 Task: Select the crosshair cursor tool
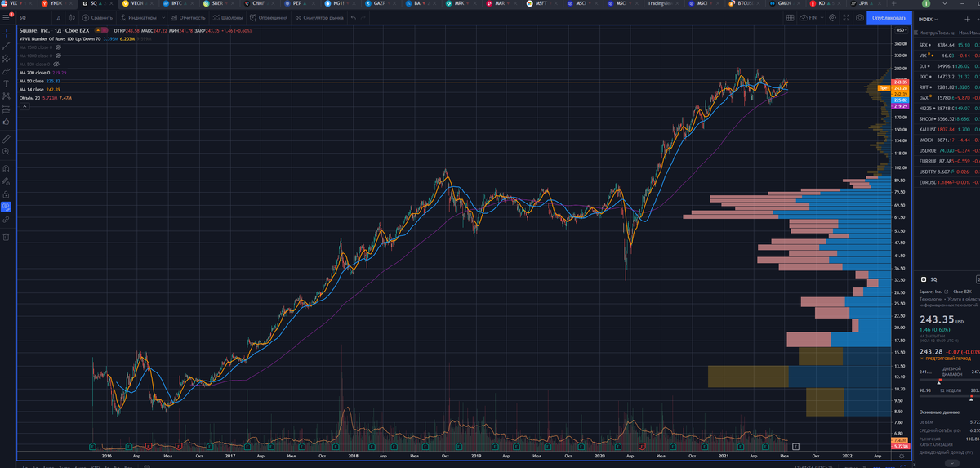pyautogui.click(x=7, y=33)
